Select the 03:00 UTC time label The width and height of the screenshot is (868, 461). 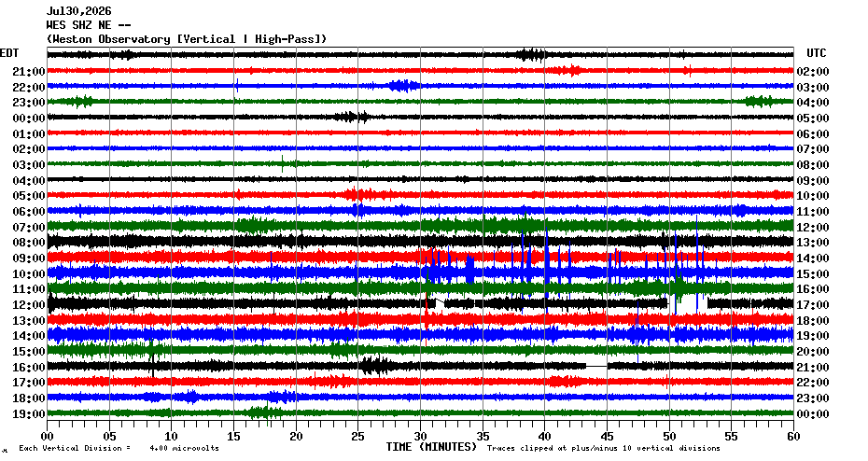(x=813, y=88)
